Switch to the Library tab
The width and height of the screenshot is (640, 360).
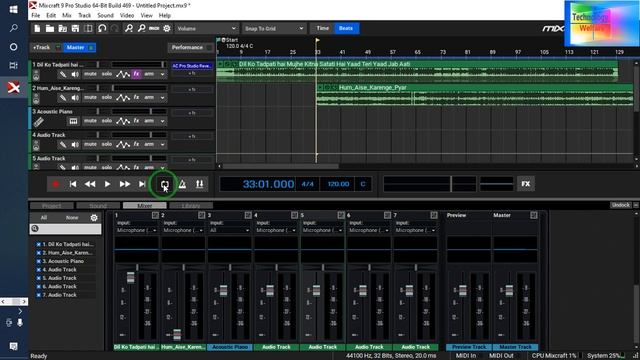191,206
